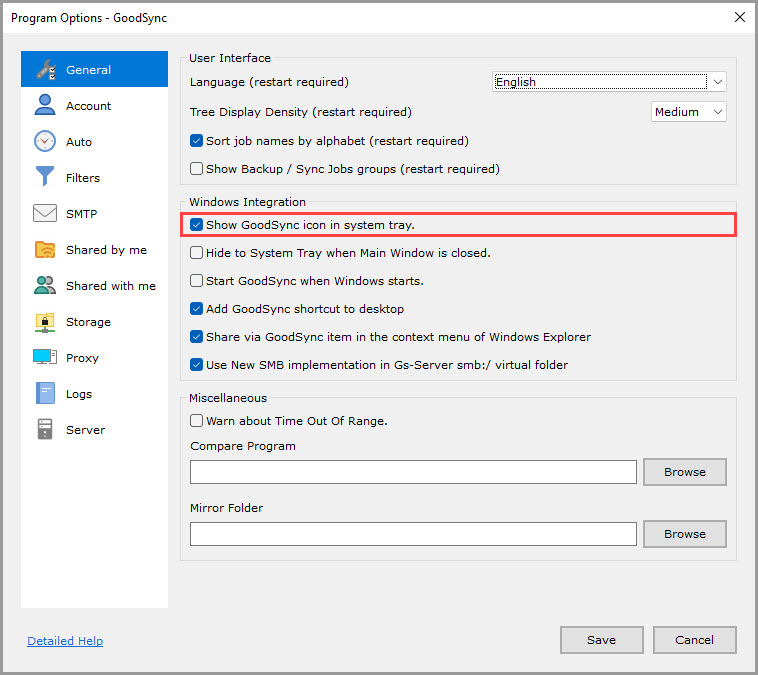Image resolution: width=758 pixels, height=675 pixels.
Task: Open the Detailed Help link
Action: coord(65,641)
